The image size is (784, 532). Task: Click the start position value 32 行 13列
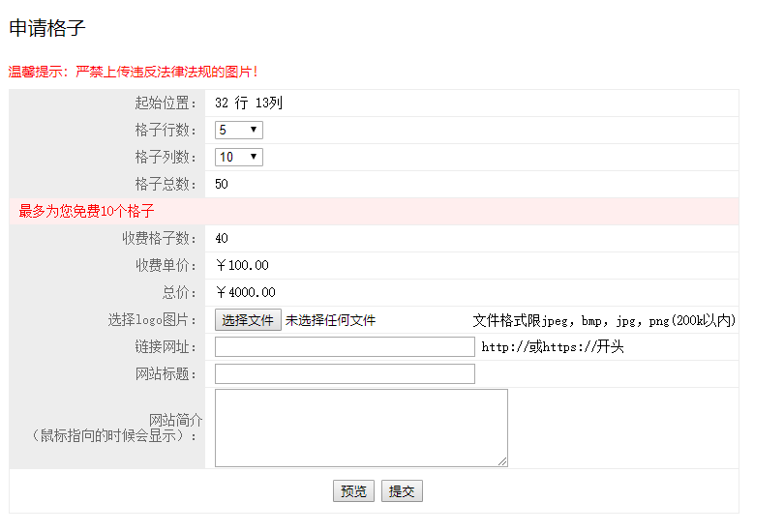[x=249, y=103]
